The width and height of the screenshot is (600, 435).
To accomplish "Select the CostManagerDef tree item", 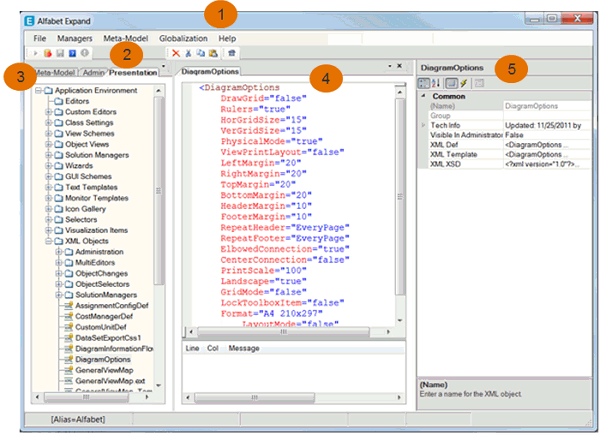I will [x=105, y=318].
